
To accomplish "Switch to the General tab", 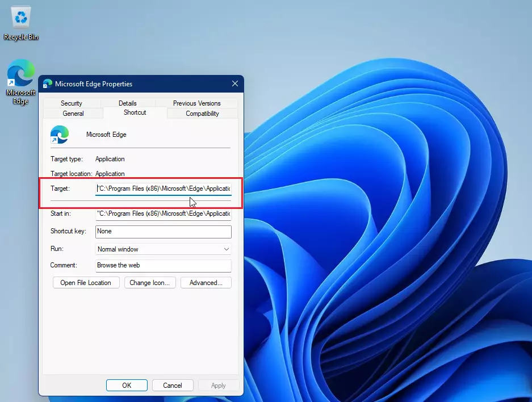I will [73, 114].
